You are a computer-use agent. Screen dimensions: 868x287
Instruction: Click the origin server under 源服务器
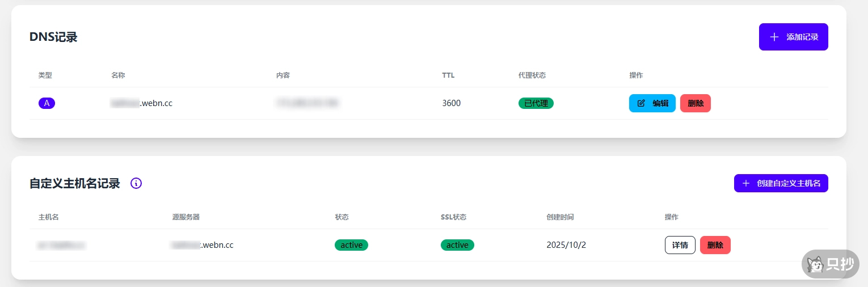tap(203, 245)
